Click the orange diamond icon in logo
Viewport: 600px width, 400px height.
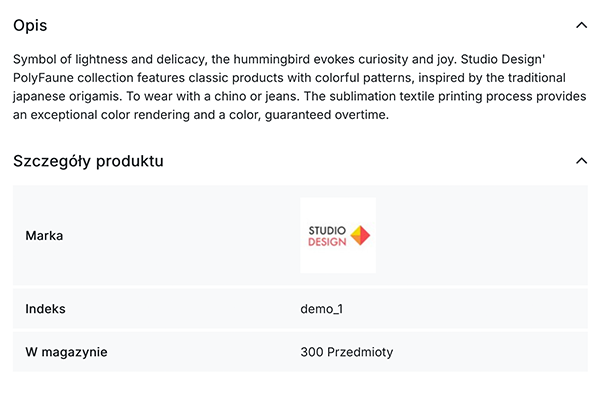360,235
